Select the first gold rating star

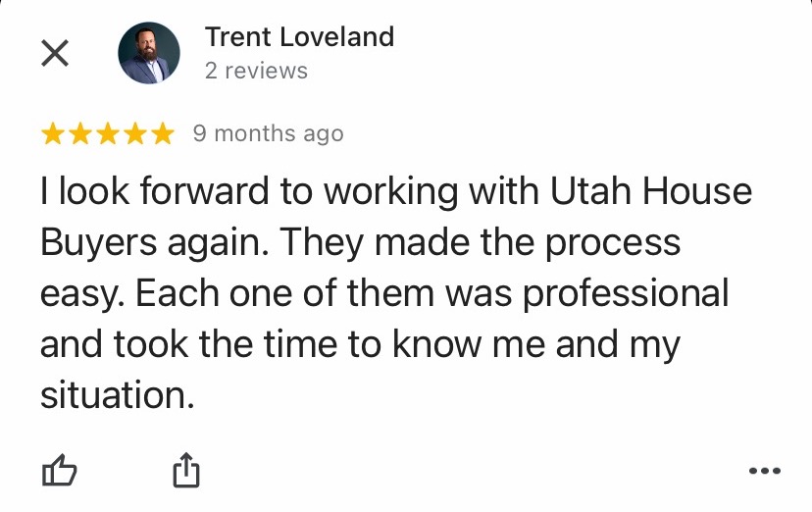[53, 133]
